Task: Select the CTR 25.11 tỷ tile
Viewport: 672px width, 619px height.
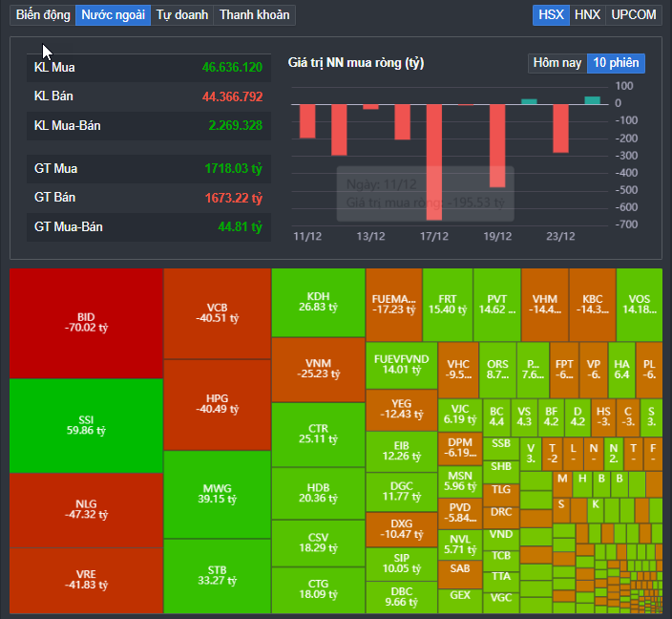Action: point(319,435)
